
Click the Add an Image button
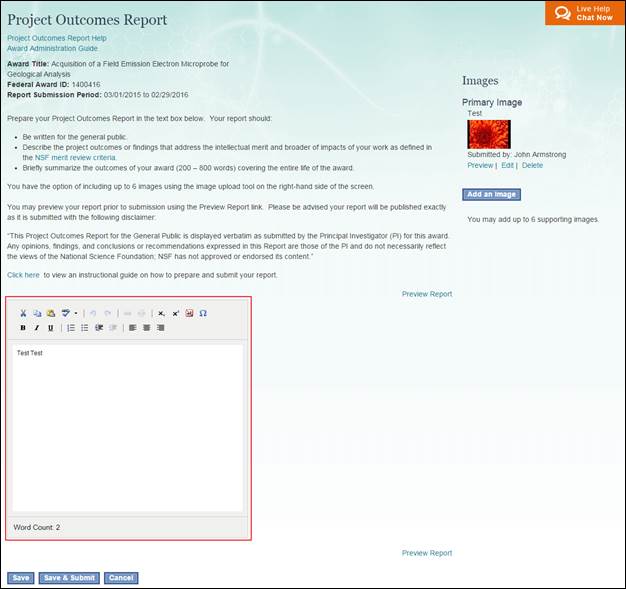pos(491,194)
